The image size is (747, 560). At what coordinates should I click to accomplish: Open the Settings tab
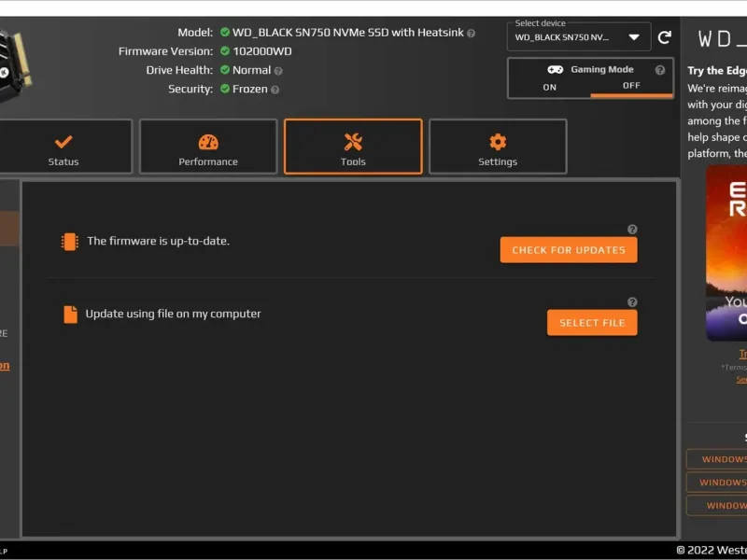click(498, 147)
